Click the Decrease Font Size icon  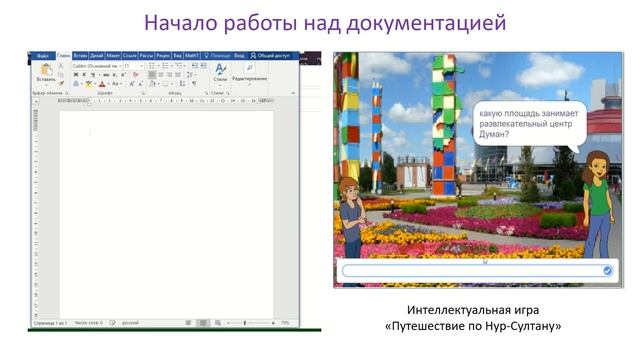[x=140, y=84]
